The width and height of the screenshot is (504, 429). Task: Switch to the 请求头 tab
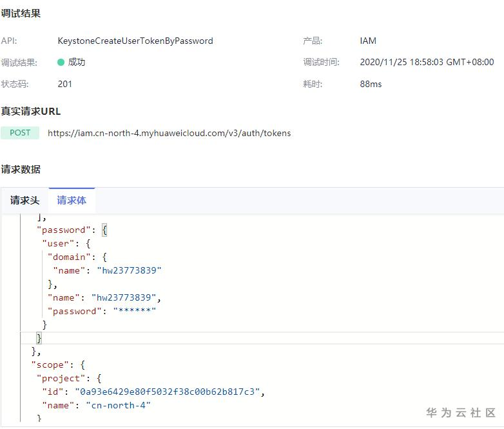tap(24, 201)
